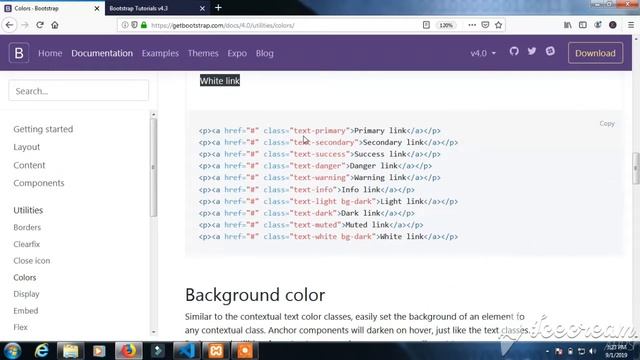The image size is (640, 360).
Task: Click the browser forward arrow
Action: (25, 25)
